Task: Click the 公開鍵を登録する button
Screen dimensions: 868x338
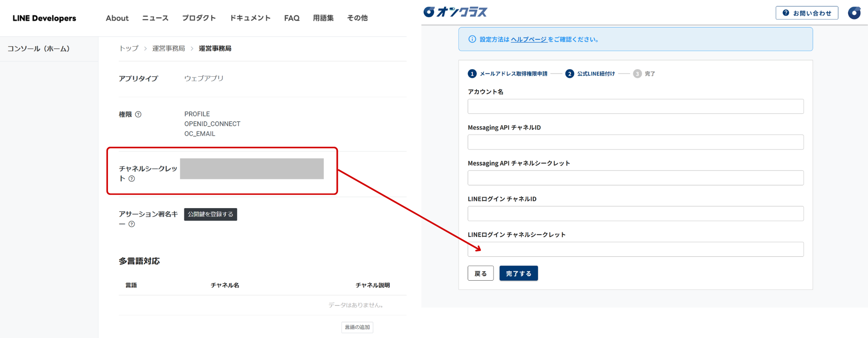Action: point(211,214)
